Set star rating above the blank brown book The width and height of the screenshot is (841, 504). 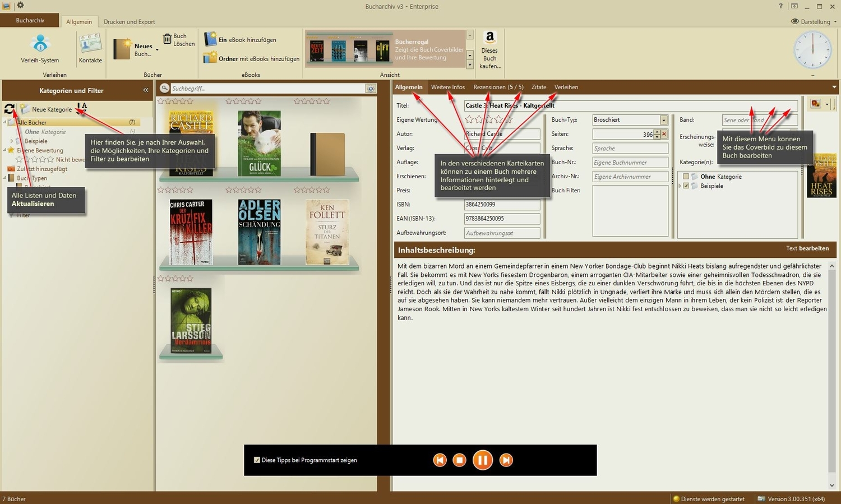tap(312, 101)
